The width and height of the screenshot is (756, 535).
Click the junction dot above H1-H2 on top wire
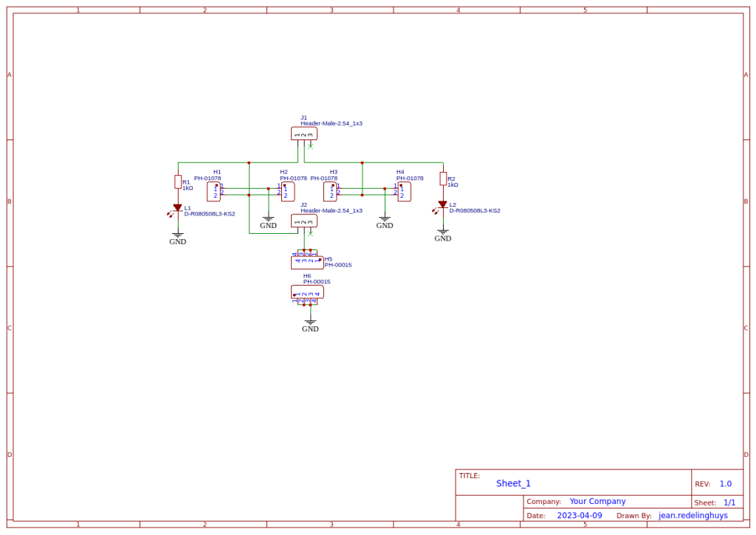tap(249, 163)
